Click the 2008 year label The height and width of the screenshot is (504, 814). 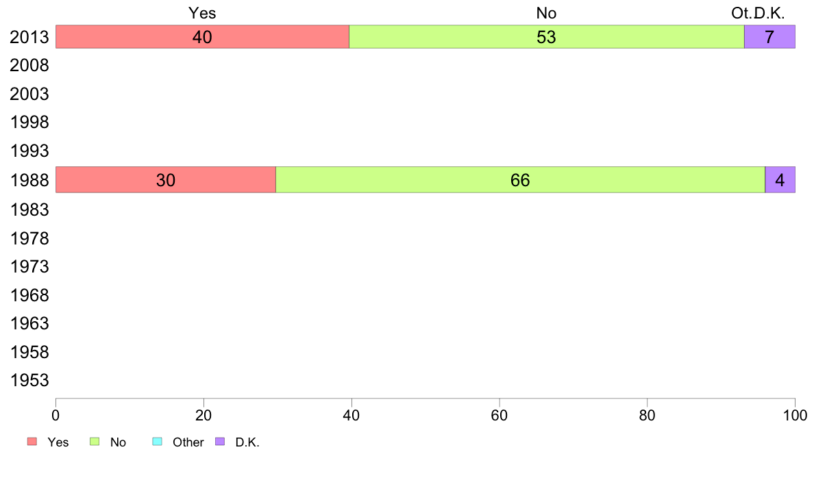click(x=29, y=66)
